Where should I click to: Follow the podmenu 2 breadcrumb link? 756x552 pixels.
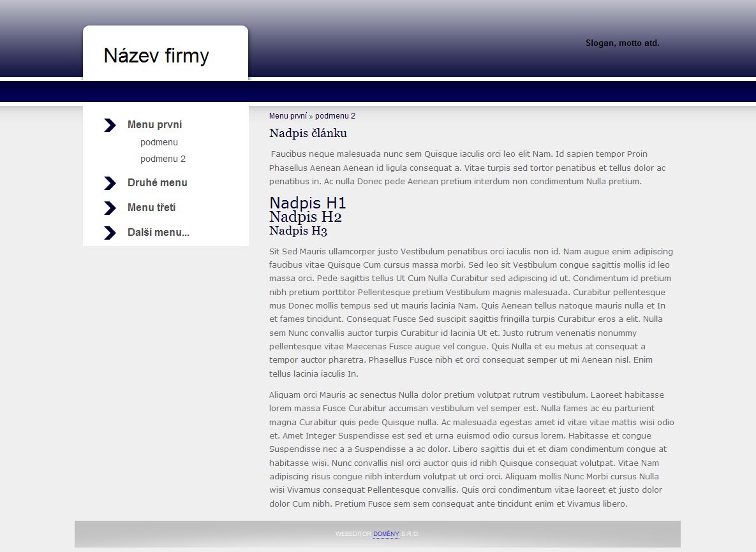(x=335, y=116)
